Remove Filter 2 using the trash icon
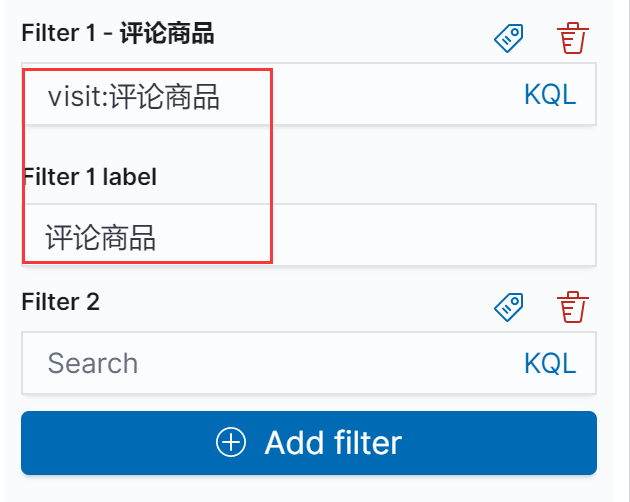The image size is (630, 502). click(x=573, y=307)
